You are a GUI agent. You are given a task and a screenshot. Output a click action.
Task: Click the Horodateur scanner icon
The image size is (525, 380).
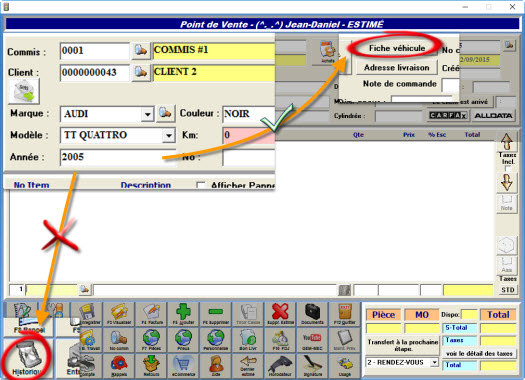tap(280, 366)
